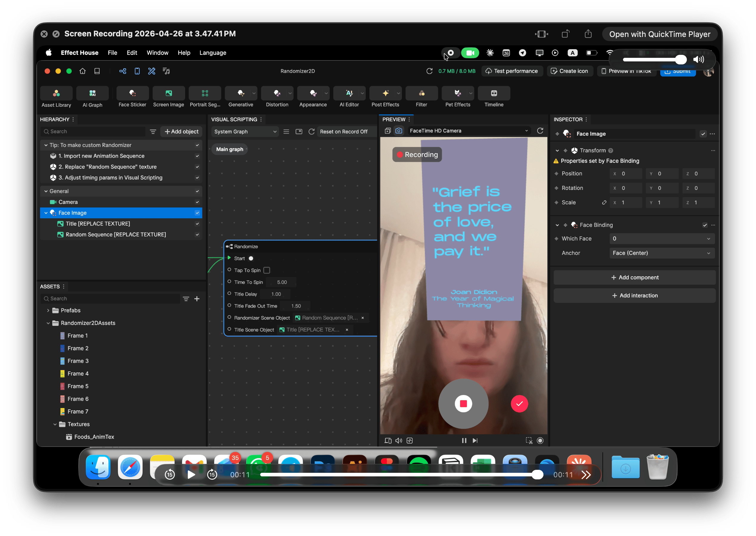The height and width of the screenshot is (536, 756).
Task: Open the Window menu
Action: tap(157, 53)
